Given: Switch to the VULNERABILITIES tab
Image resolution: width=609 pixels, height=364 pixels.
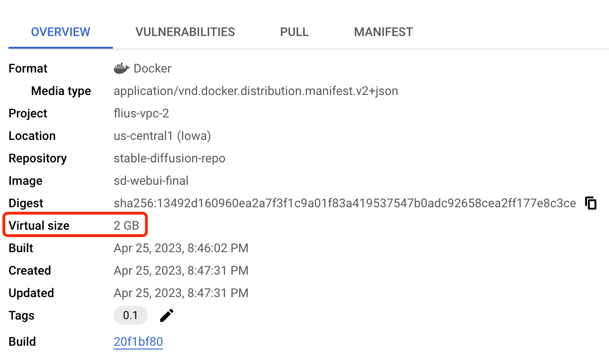Looking at the screenshot, I should (185, 31).
